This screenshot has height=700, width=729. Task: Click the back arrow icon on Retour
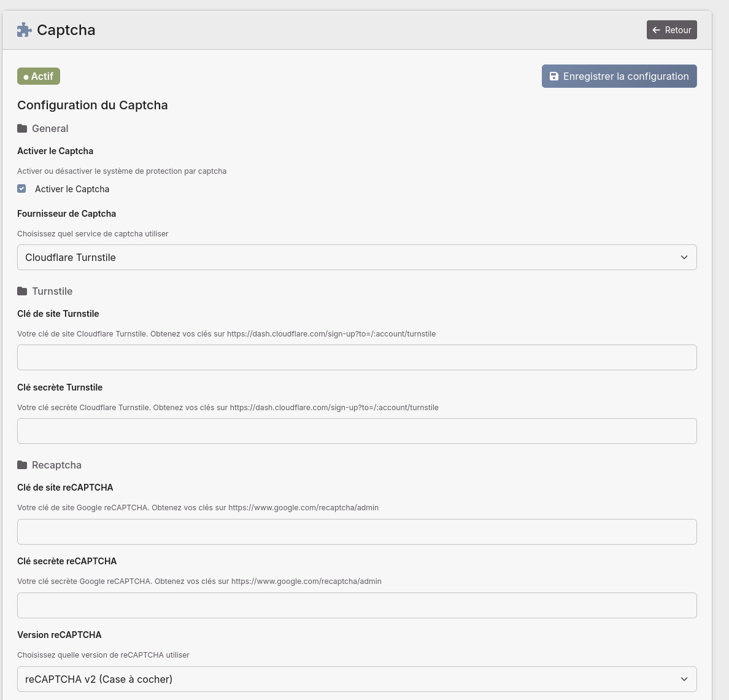(657, 30)
